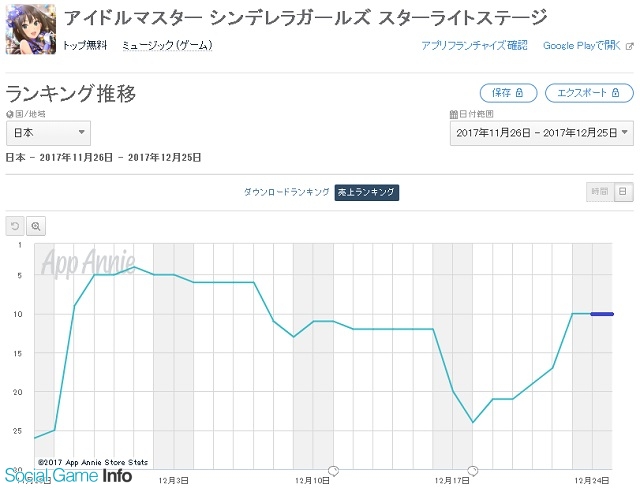Open アプリフランチャイズ確認 link
The width and height of the screenshot is (640, 488).
[474, 45]
